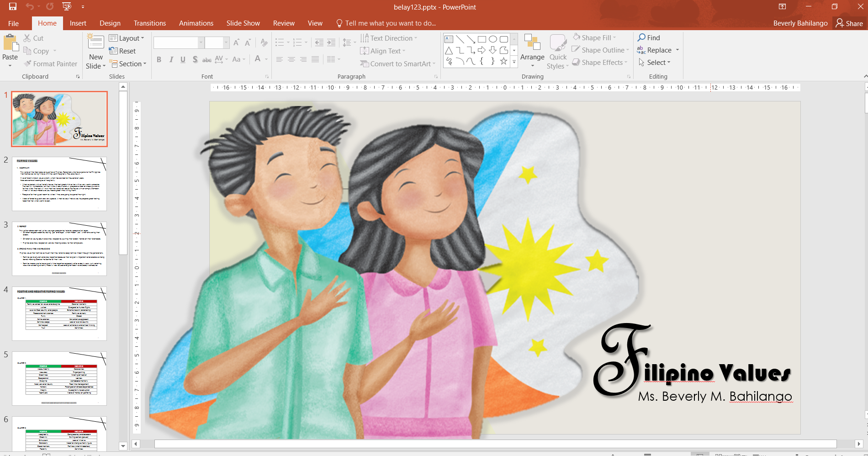Open Customize Quick Access Toolbar dropdown
Viewport: 868px width, 456px height.
point(83,7)
